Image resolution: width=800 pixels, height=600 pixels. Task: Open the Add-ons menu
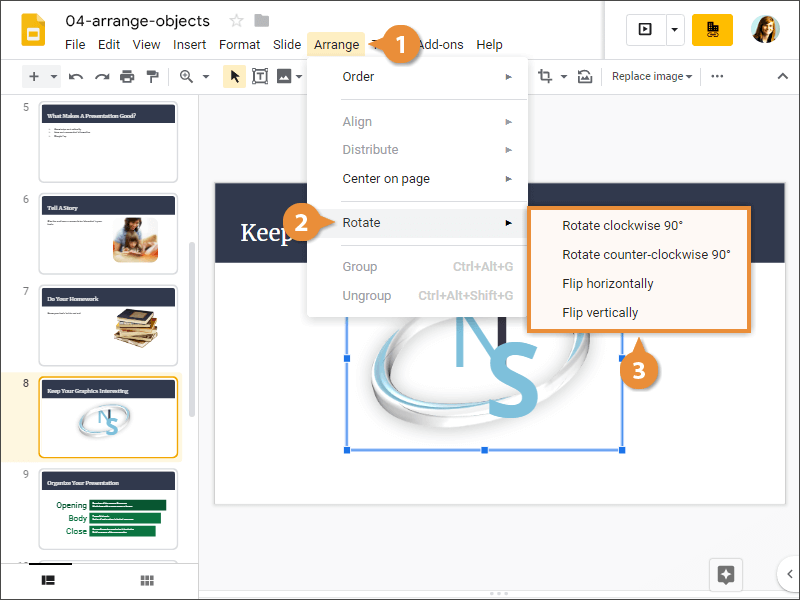point(440,45)
